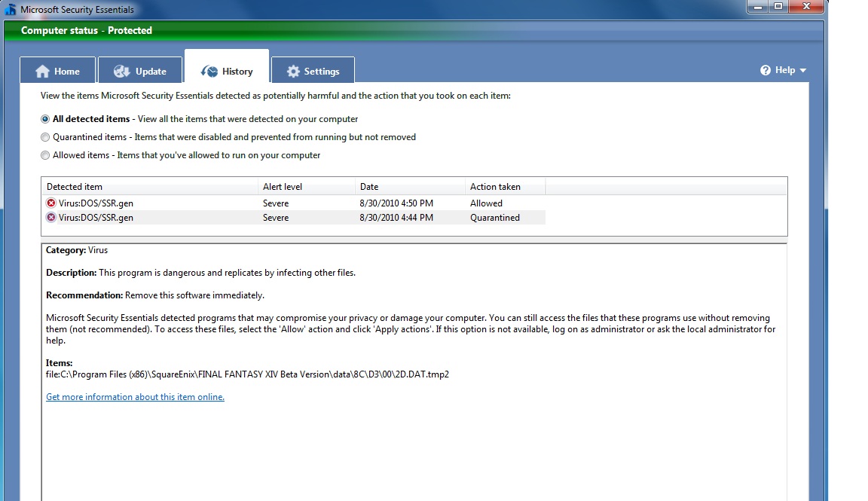Select Virus:DOS/SSR.gen row marked Allowed
The image size is (868, 501).
tap(293, 203)
